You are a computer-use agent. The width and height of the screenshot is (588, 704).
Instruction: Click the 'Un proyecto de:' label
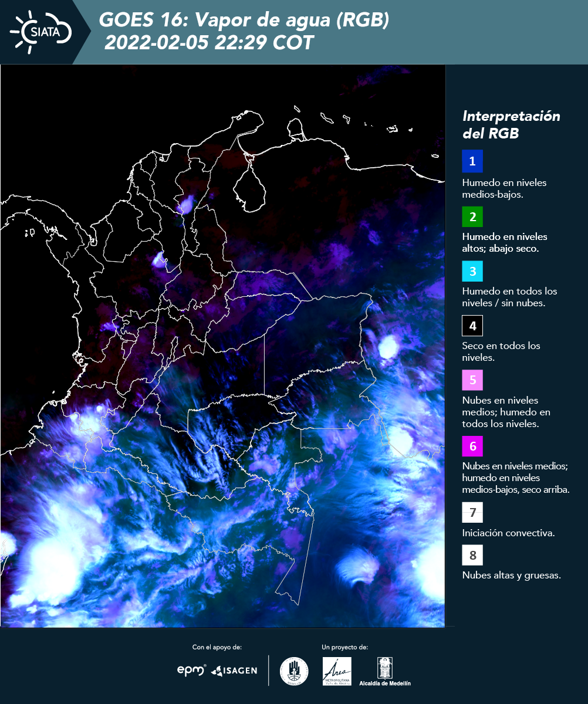(x=345, y=647)
